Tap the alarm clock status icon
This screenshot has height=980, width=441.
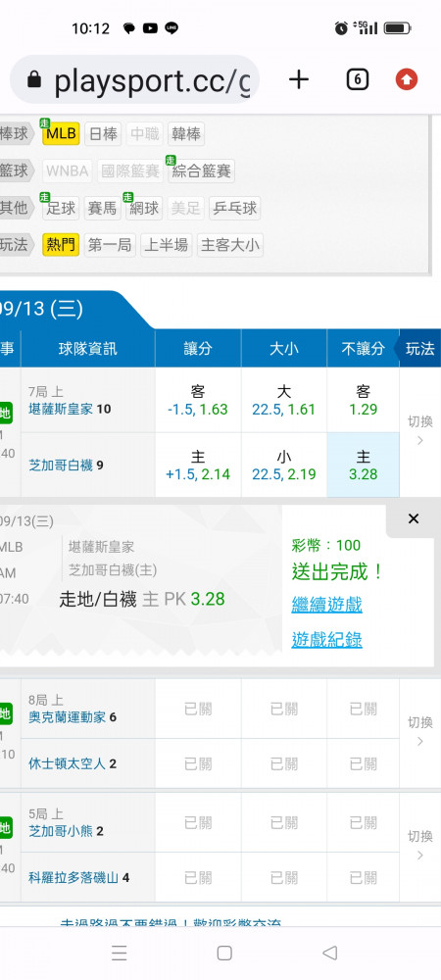[x=341, y=28]
